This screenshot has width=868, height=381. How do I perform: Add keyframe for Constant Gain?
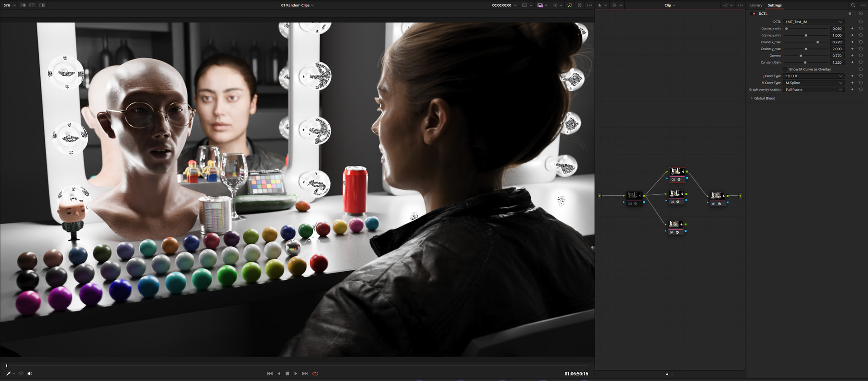(x=852, y=62)
